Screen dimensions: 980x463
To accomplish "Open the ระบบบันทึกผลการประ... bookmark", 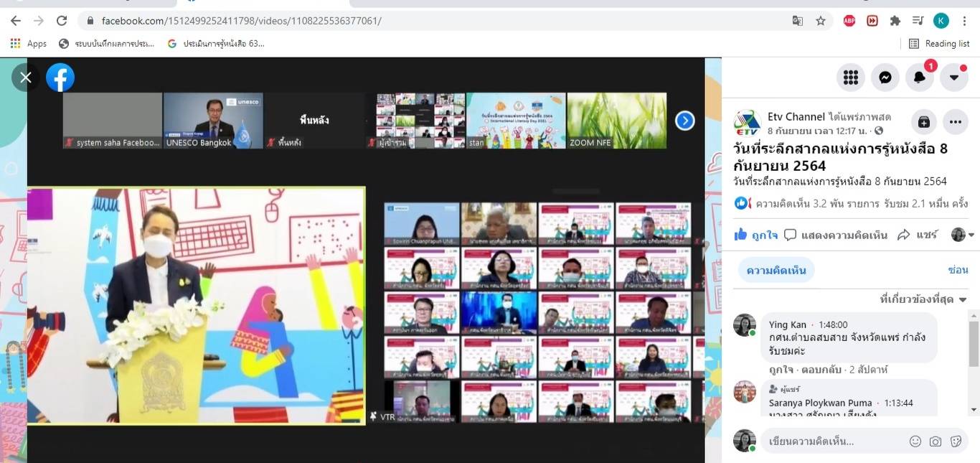I will 106,44.
